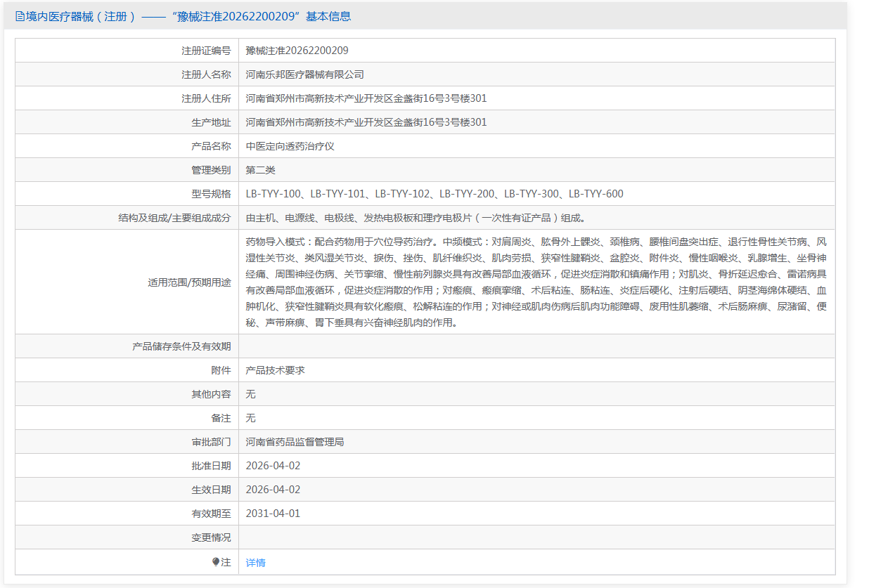
Task: Select the intended-use paragraph starting 药物导入模式
Action: 536,282
